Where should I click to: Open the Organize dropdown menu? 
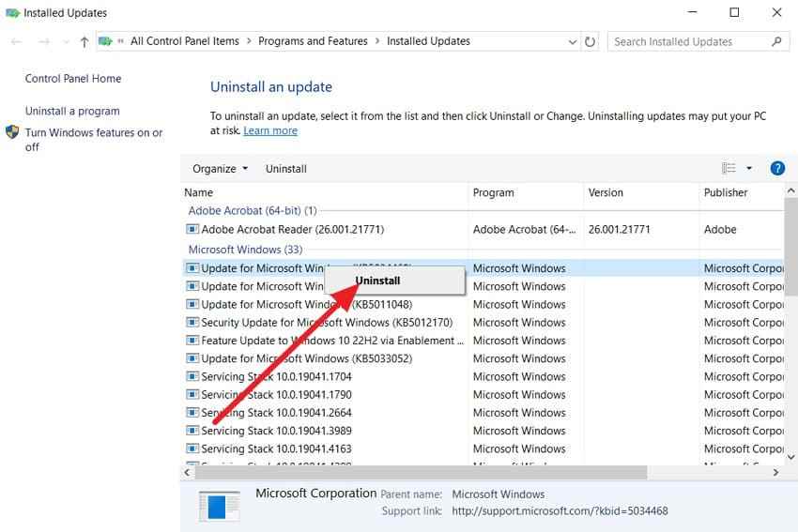(x=220, y=169)
